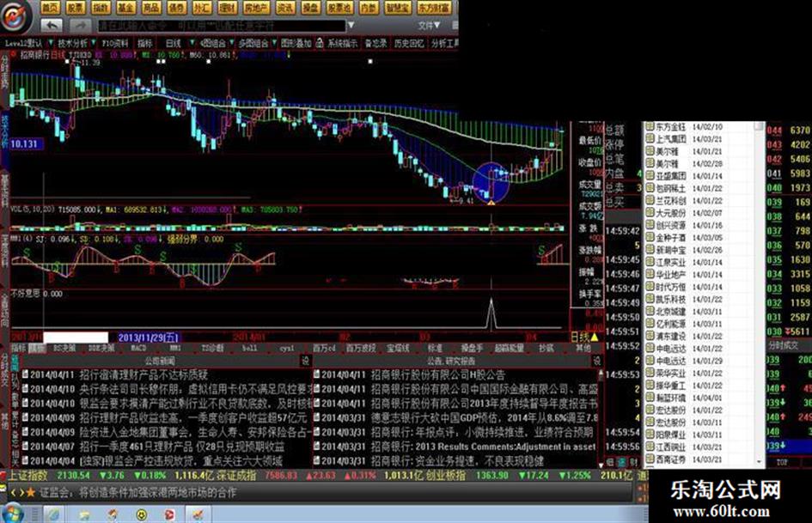
Task: Open the 基金 funds section
Action: (125, 8)
